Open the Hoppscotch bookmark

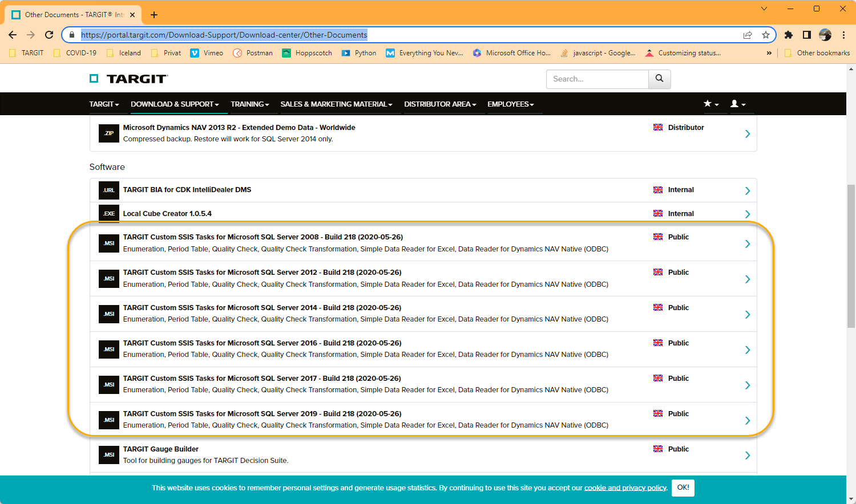click(307, 53)
